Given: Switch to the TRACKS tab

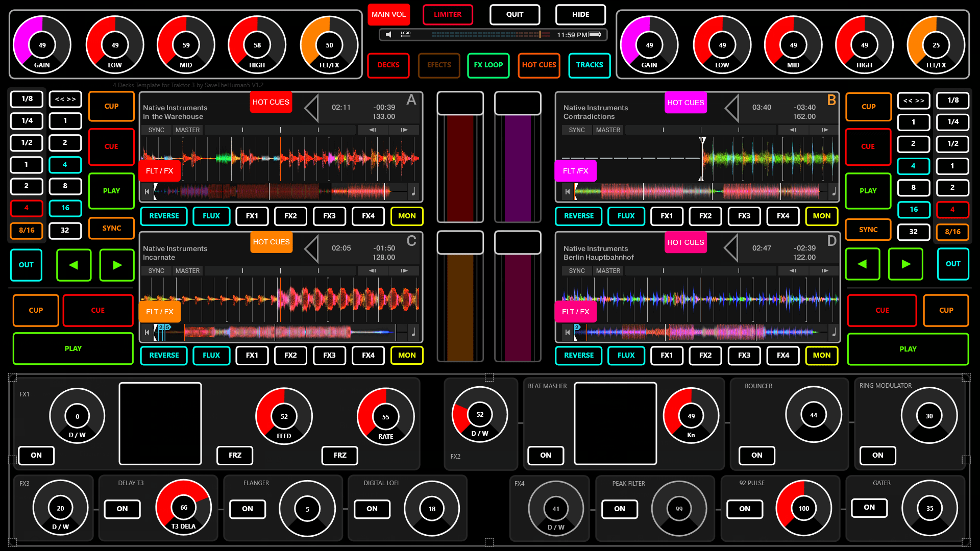Looking at the screenshot, I should pyautogui.click(x=590, y=65).
